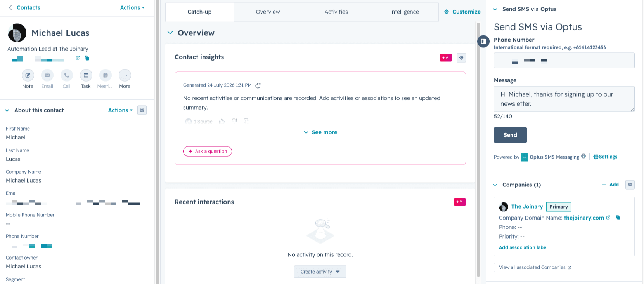Switch to the Activities tab

tap(336, 12)
